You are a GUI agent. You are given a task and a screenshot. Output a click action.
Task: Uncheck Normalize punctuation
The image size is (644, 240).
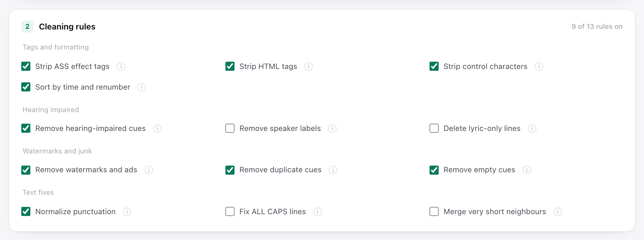[26, 211]
